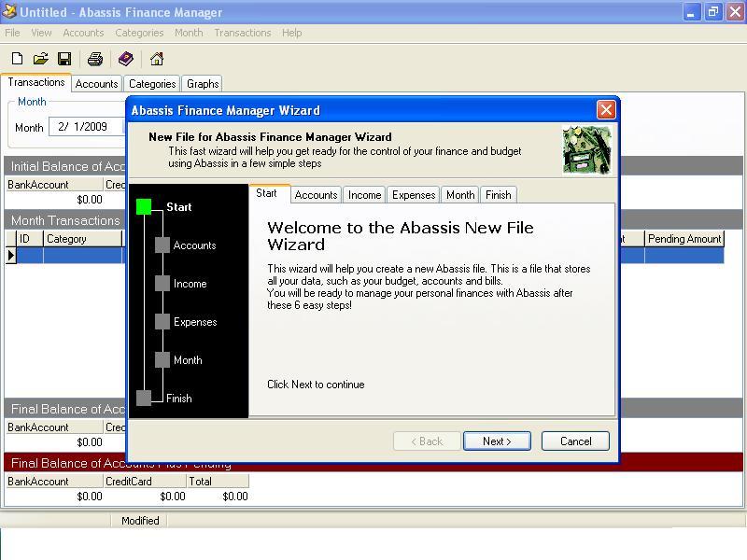Click the Pending Amount column header
Screen dimensions: 747x560
(684, 239)
